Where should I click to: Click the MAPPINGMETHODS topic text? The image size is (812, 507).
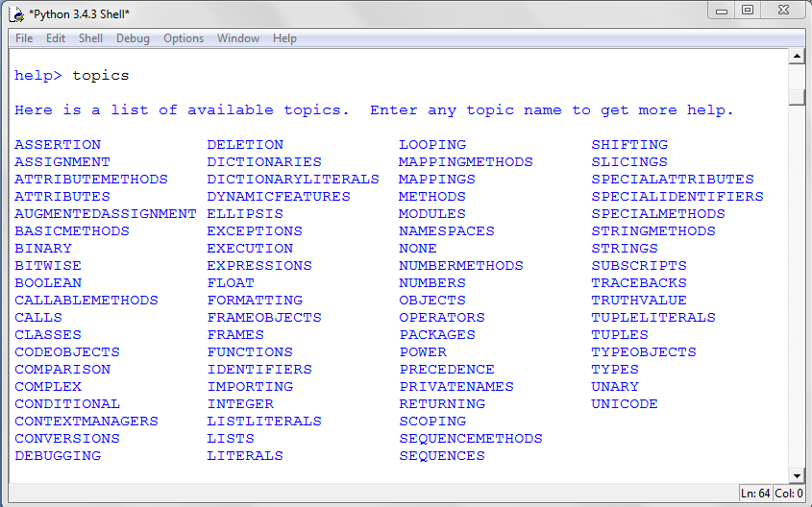(x=466, y=162)
